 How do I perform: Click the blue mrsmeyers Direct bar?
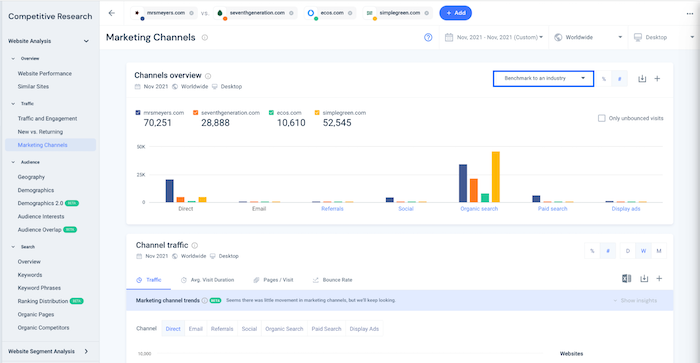pyautogui.click(x=170, y=191)
